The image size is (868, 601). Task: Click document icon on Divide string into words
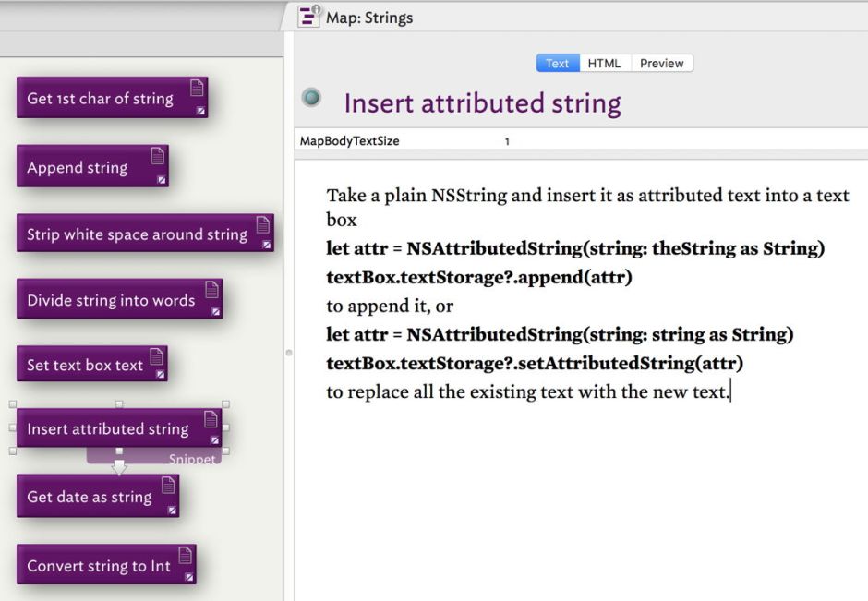211,290
